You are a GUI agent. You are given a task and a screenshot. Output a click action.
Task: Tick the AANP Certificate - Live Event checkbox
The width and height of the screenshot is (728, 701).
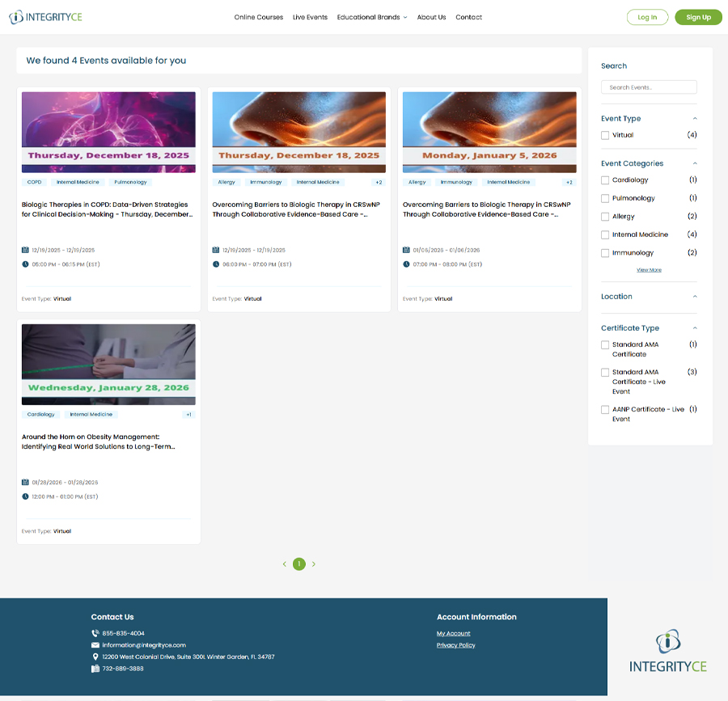point(605,410)
